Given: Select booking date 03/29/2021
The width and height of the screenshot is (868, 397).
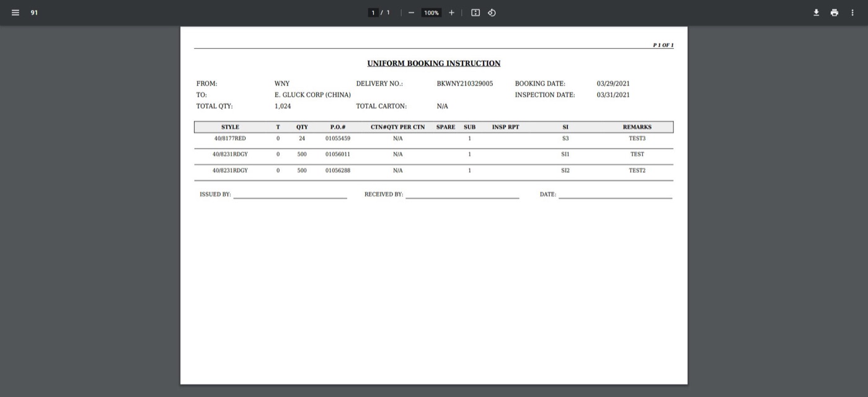Looking at the screenshot, I should click(x=613, y=84).
